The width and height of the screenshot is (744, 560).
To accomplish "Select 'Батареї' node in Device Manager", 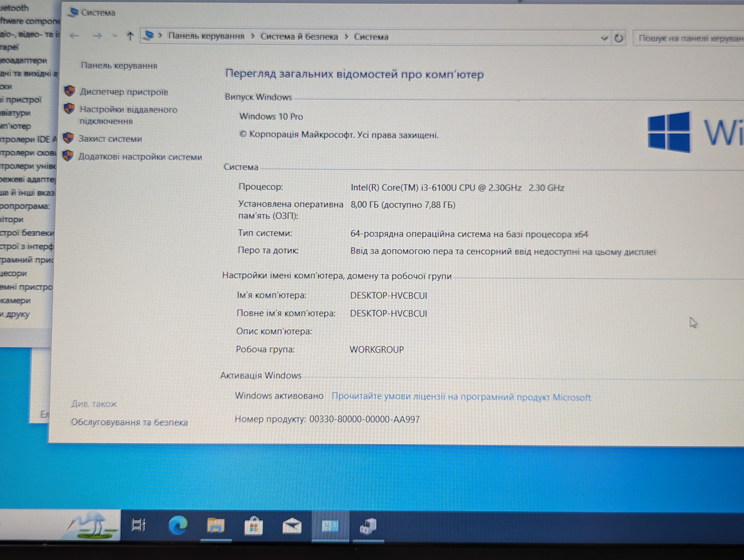I will [x=9, y=47].
